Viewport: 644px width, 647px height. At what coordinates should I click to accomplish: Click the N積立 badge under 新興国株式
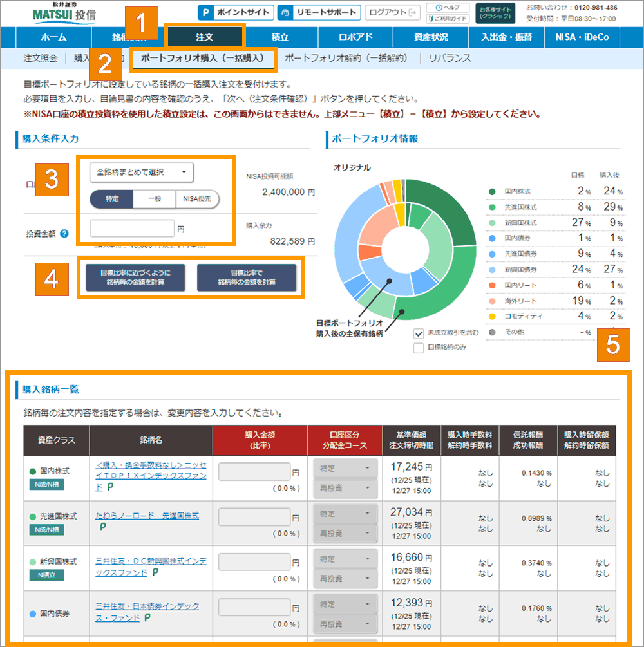pyautogui.click(x=46, y=575)
